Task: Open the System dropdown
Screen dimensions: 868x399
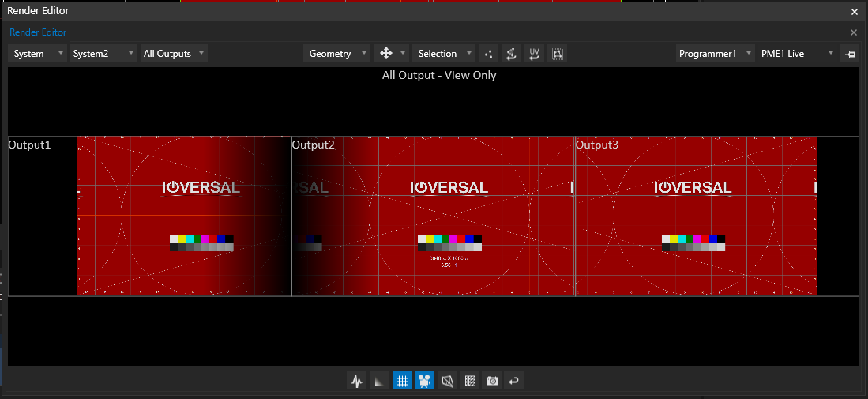Action: [x=38, y=54]
